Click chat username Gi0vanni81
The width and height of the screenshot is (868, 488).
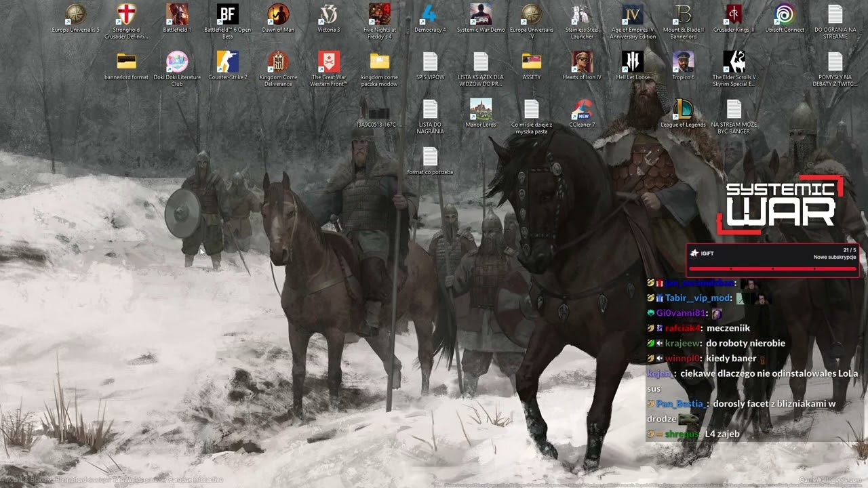click(x=682, y=313)
